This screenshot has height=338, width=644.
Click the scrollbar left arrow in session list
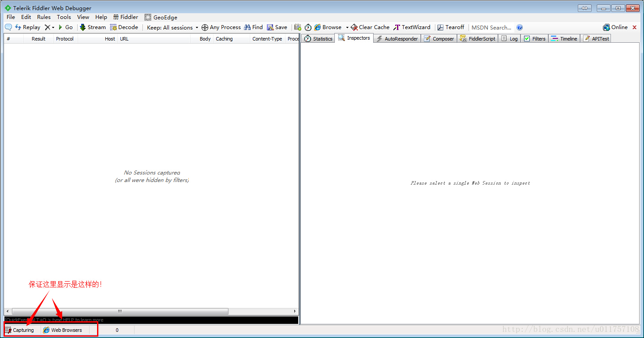pos(7,311)
